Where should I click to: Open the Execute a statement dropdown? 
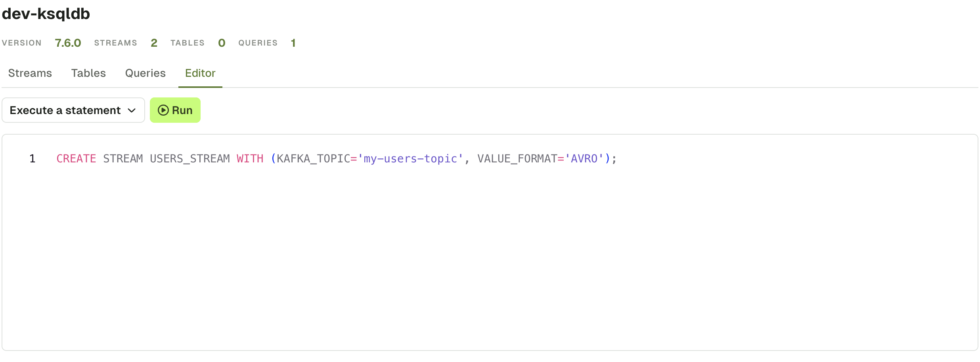(73, 110)
